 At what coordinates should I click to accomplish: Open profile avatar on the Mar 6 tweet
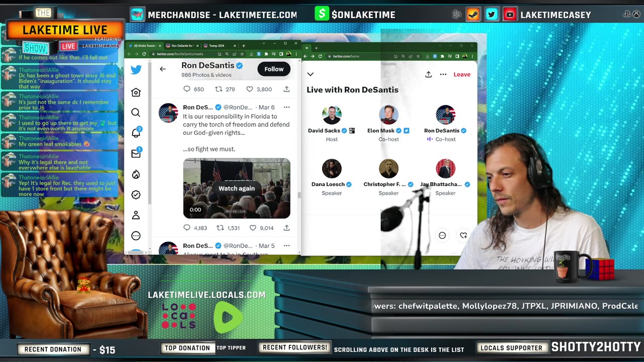[169, 113]
